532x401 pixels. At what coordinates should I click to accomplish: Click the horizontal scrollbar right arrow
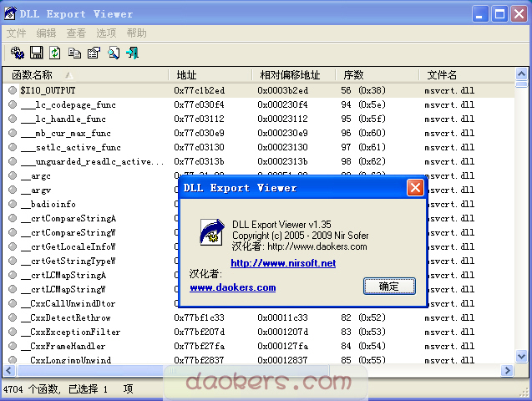coord(507,370)
